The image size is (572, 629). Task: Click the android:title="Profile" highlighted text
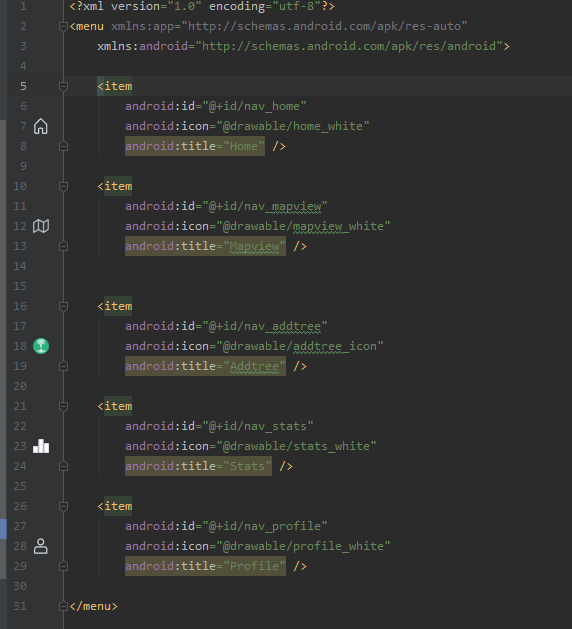[205, 566]
